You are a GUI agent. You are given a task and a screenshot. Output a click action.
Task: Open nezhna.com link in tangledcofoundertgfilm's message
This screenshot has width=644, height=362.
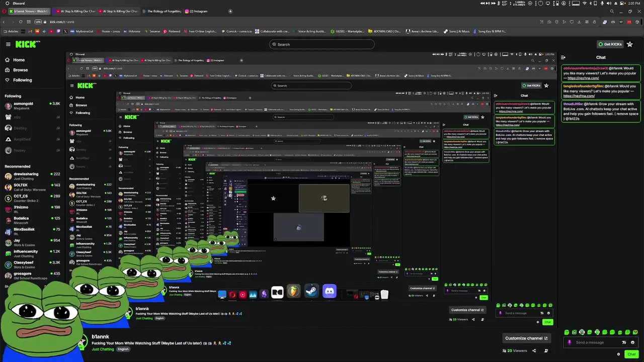[579, 96]
